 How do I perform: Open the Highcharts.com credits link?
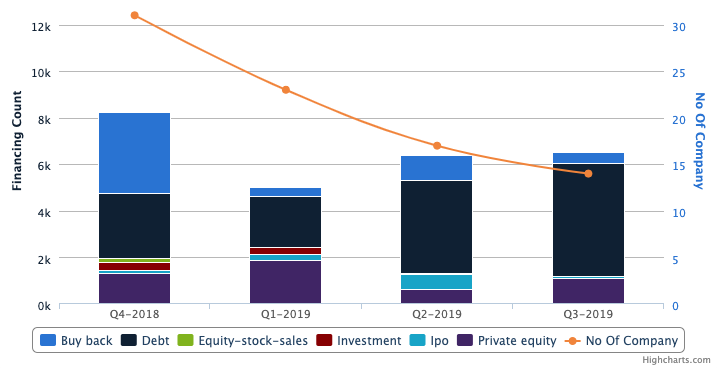676,360
